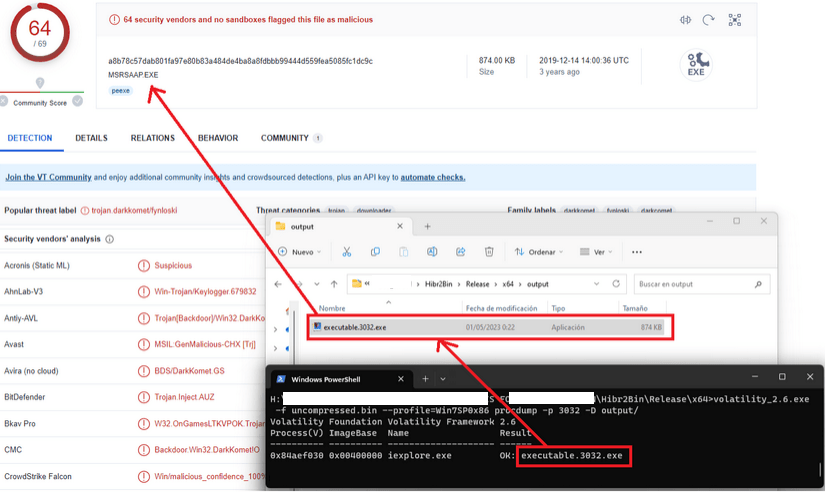Switch to the RELATIONS tab
Screen dimensions: 828x492
(153, 138)
